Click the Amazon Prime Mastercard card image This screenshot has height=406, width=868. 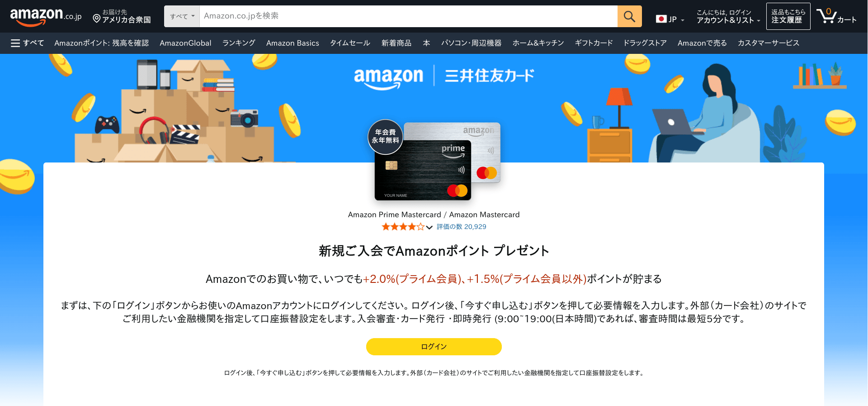(423, 170)
